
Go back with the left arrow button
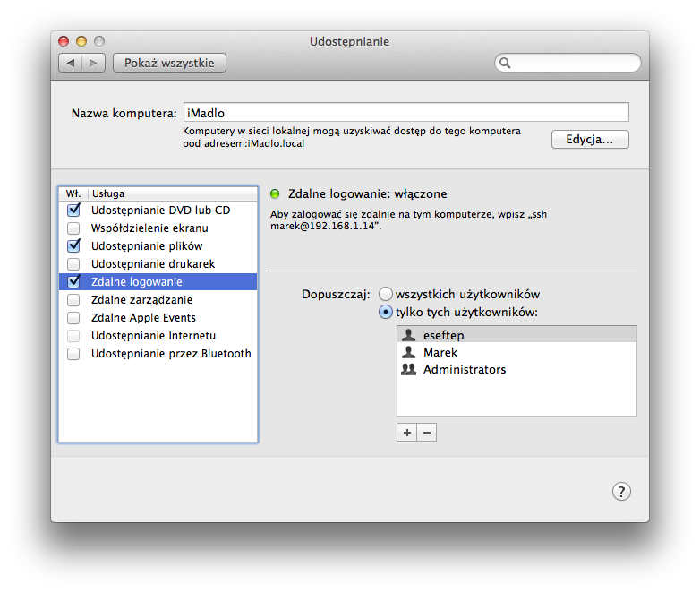(71, 63)
